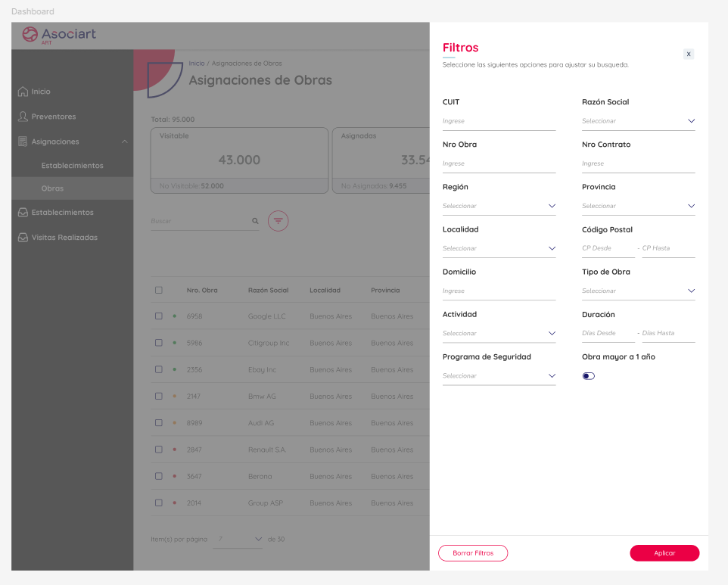The width and height of the screenshot is (728, 585).
Task: Click the search magnifier icon
Action: [255, 221]
